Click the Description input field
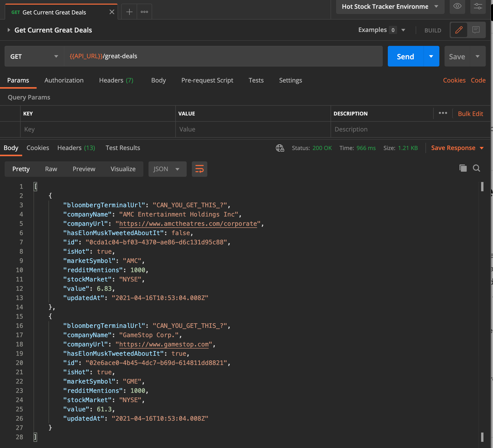493x448 pixels. pyautogui.click(x=410, y=129)
